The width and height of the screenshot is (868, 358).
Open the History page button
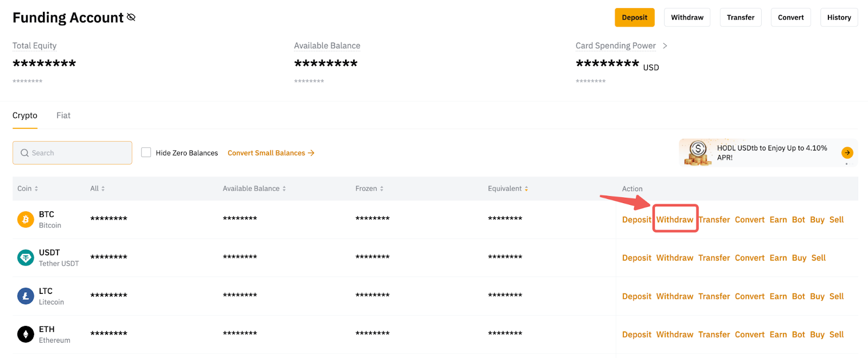tap(839, 17)
